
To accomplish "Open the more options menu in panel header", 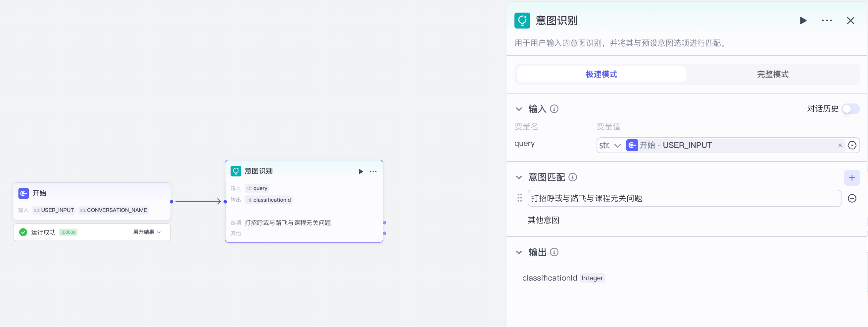I will point(827,21).
